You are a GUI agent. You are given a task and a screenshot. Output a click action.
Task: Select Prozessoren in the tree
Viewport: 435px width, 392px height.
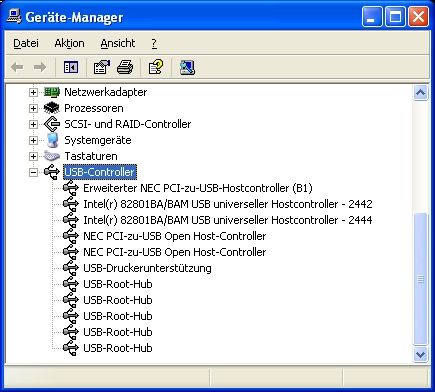click(x=94, y=108)
